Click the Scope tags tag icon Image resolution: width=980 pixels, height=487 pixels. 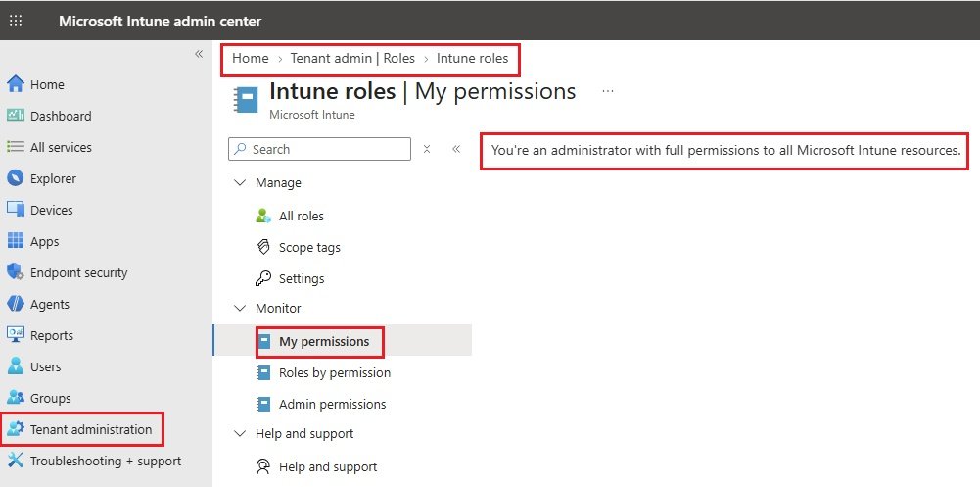(263, 247)
